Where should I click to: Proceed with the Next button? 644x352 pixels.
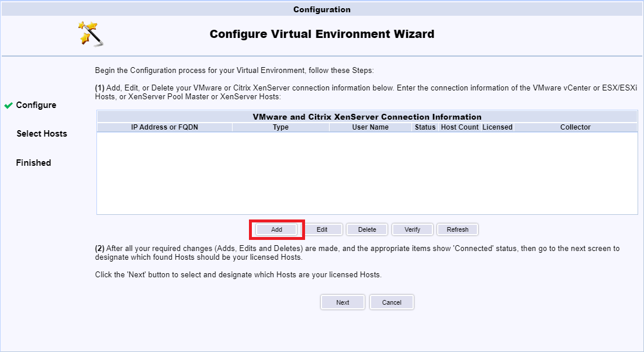(x=342, y=302)
